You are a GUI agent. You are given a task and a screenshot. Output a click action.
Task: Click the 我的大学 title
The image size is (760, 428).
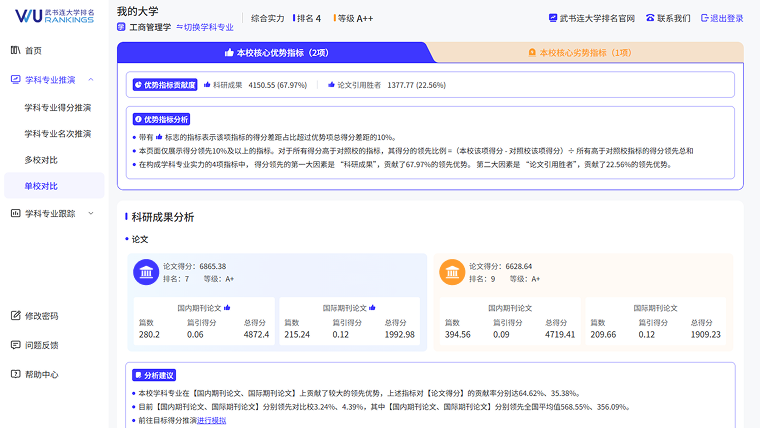(138, 11)
